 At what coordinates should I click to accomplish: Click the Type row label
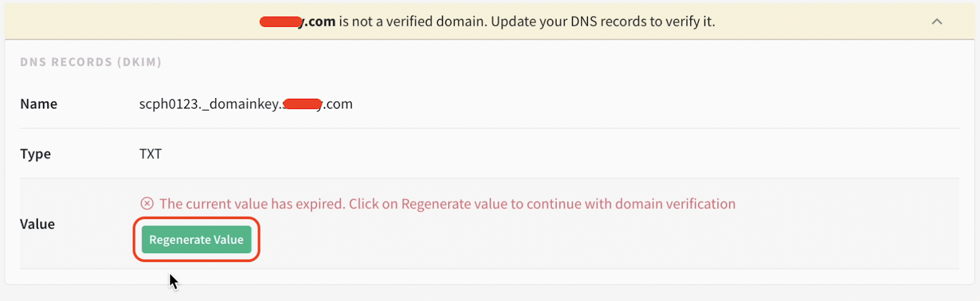pos(36,154)
